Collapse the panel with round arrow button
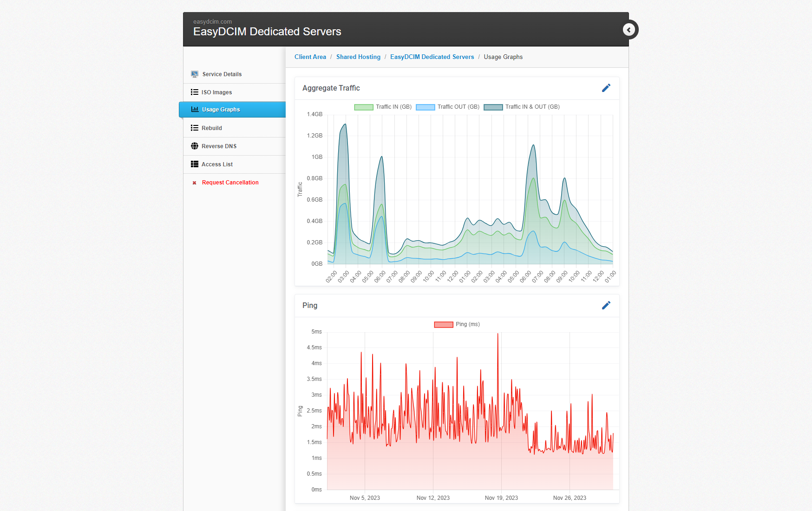 click(629, 30)
